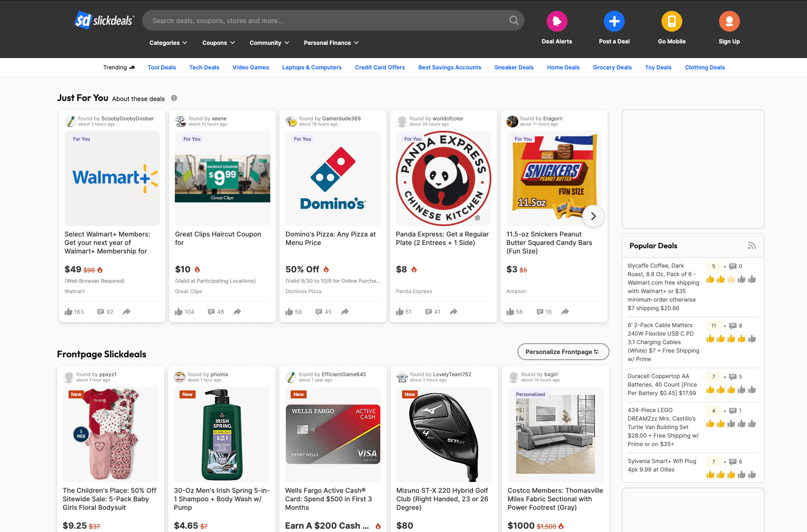
Task: Open comments on Snickers candy deal
Action: pyautogui.click(x=540, y=312)
